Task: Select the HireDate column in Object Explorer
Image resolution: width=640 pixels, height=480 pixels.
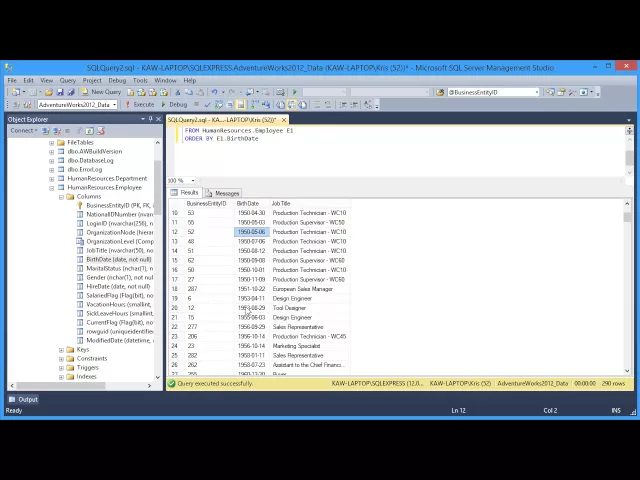Action: [x=118, y=287]
